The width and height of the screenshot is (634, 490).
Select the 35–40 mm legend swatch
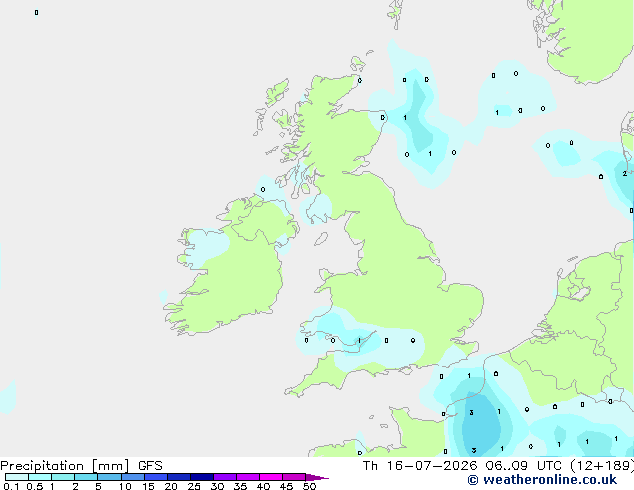(248, 477)
